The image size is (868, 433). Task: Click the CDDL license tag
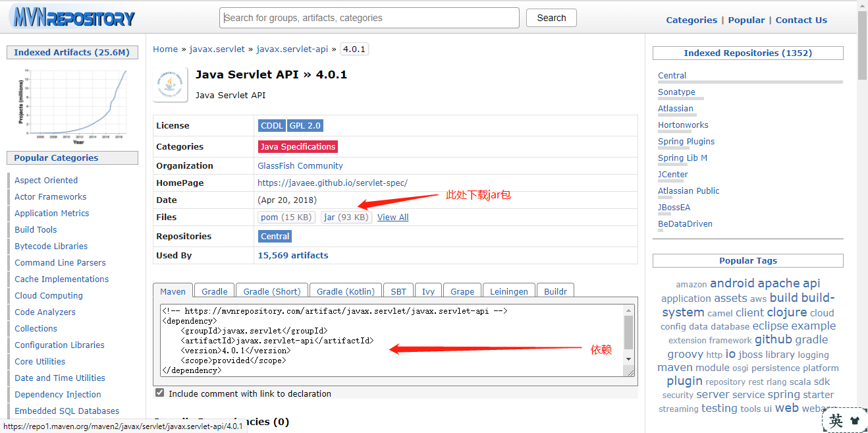(x=272, y=125)
